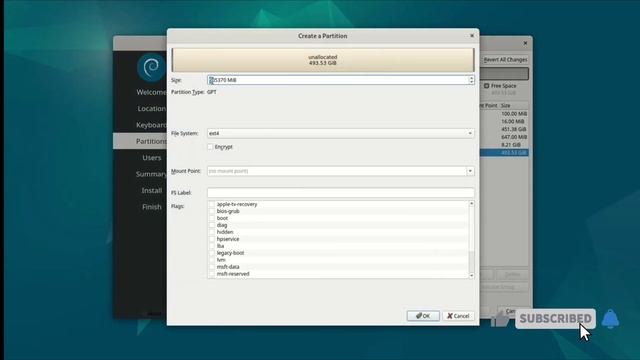
Task: Select the Finish step in installer sidebar
Action: pos(151,207)
